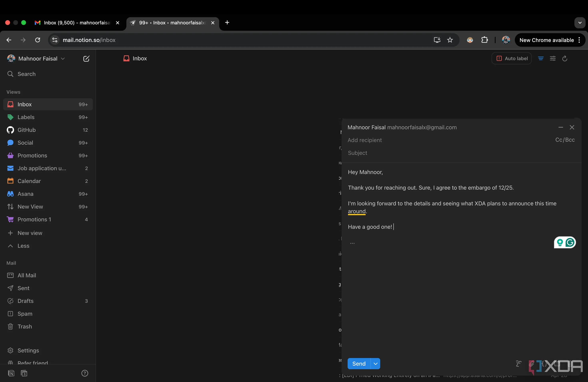Image resolution: width=588 pixels, height=382 pixels.
Task: Open the Social view
Action: (48, 143)
